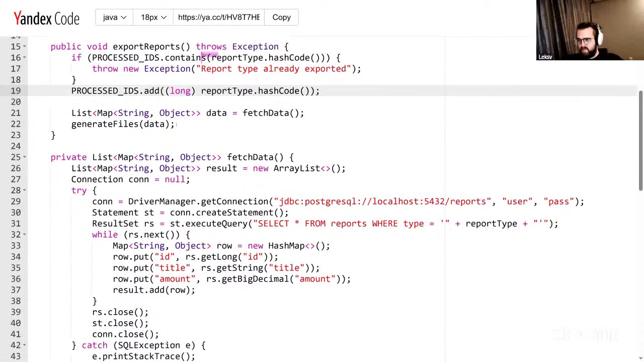Click the Leksv webcam video thumbnail
The width and height of the screenshot is (644, 362).
(x=590, y=30)
